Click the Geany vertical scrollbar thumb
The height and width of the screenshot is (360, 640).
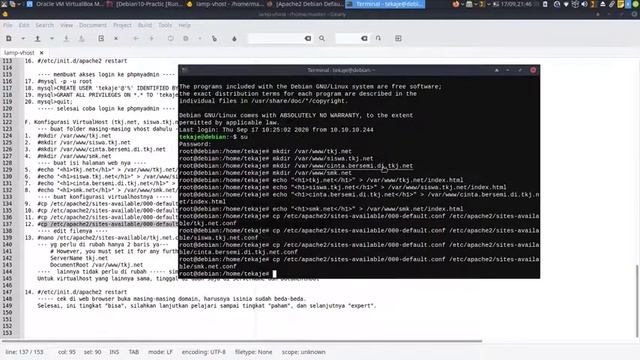637,301
